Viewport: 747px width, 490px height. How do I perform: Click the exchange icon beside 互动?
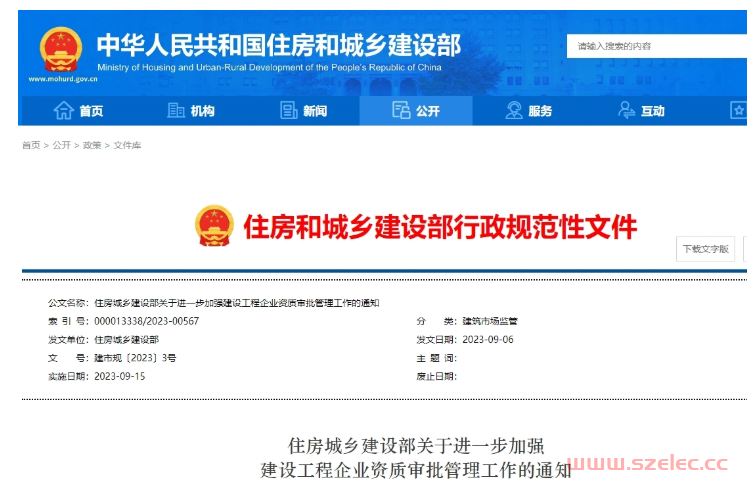click(x=626, y=110)
